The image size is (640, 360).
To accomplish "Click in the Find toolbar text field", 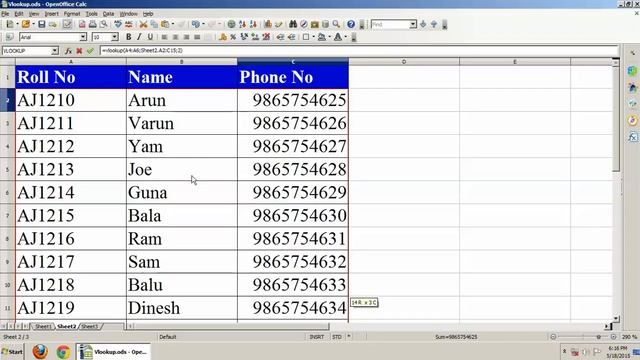I will pyautogui.click(x=390, y=24).
